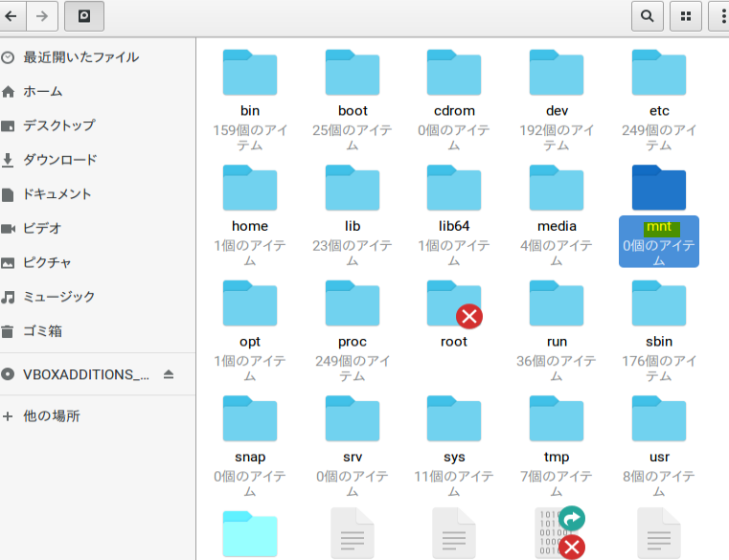Open 他の場所 in sidebar
Viewport: 729px width, 560px height.
click(x=51, y=416)
